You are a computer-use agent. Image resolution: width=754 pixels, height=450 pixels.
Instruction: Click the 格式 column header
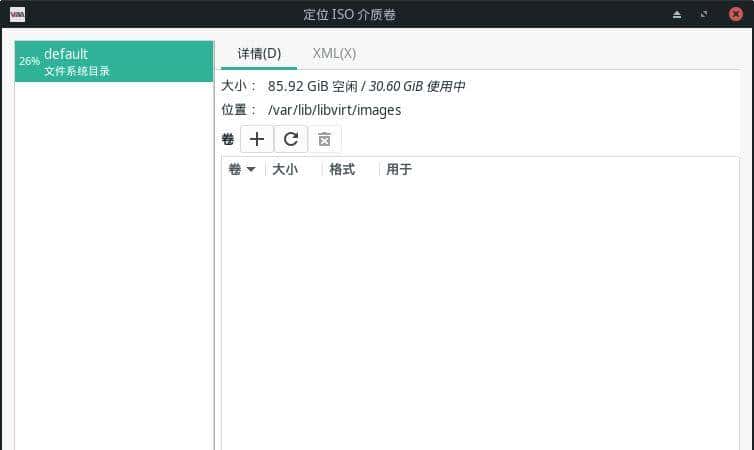click(x=342, y=169)
